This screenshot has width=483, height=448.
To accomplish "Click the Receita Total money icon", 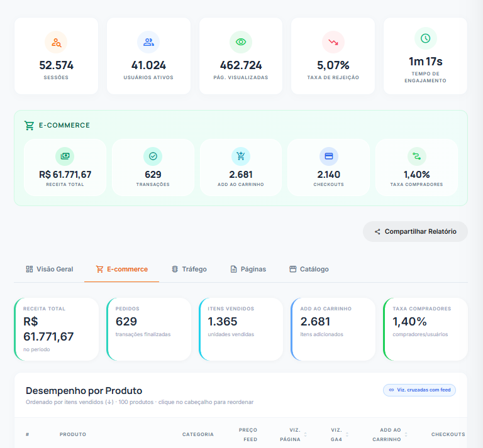I will coord(65,156).
